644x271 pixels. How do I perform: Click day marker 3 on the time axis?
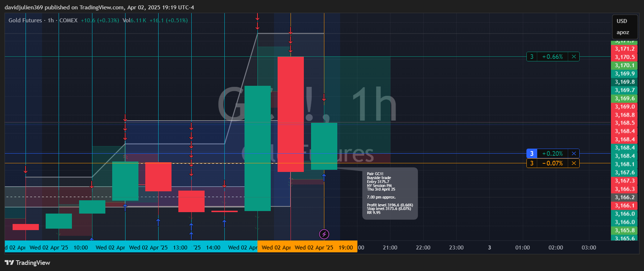[x=489, y=248]
